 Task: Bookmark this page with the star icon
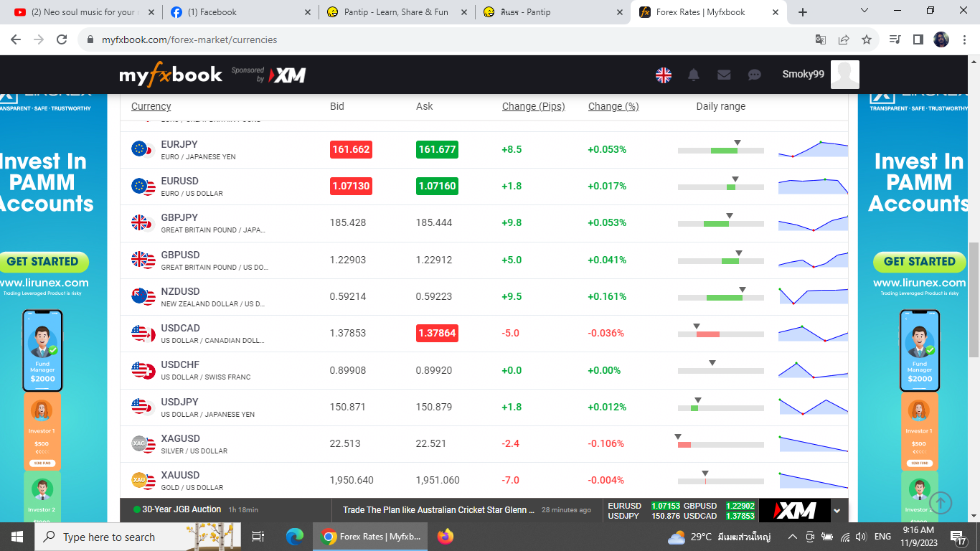(x=867, y=39)
